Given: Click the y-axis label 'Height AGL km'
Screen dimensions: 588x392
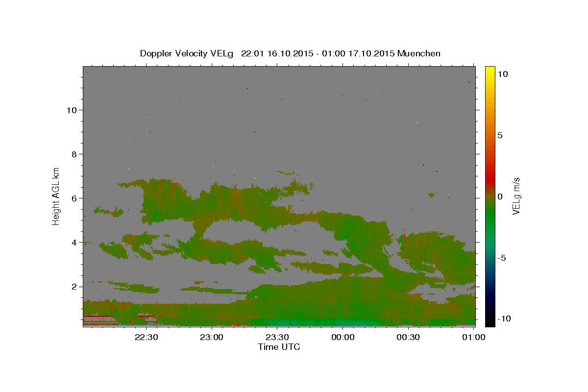Looking at the screenshot, I should coord(56,196).
